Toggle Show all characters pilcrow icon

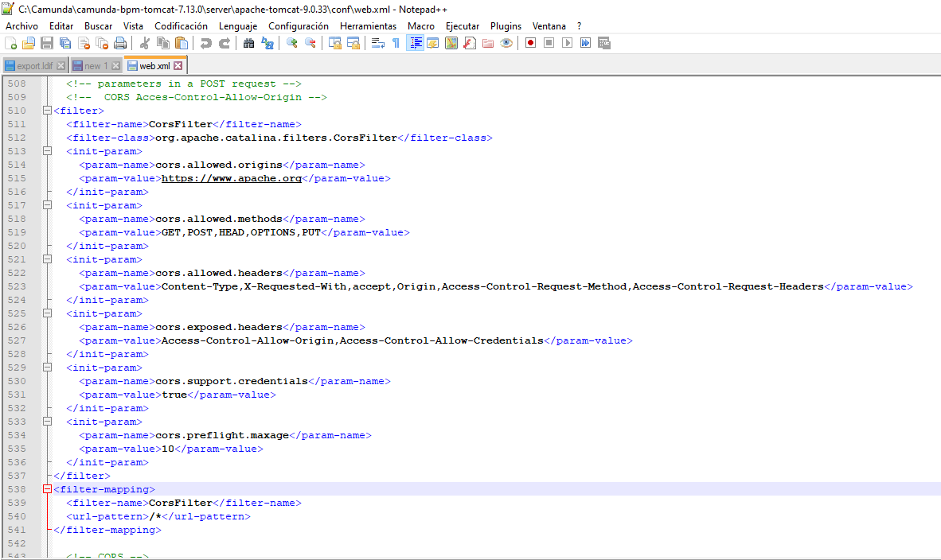(x=396, y=43)
